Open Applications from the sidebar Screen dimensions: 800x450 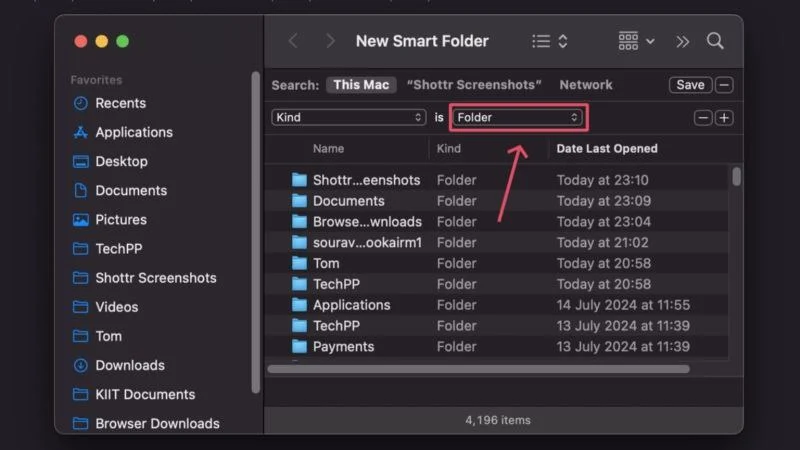click(133, 132)
